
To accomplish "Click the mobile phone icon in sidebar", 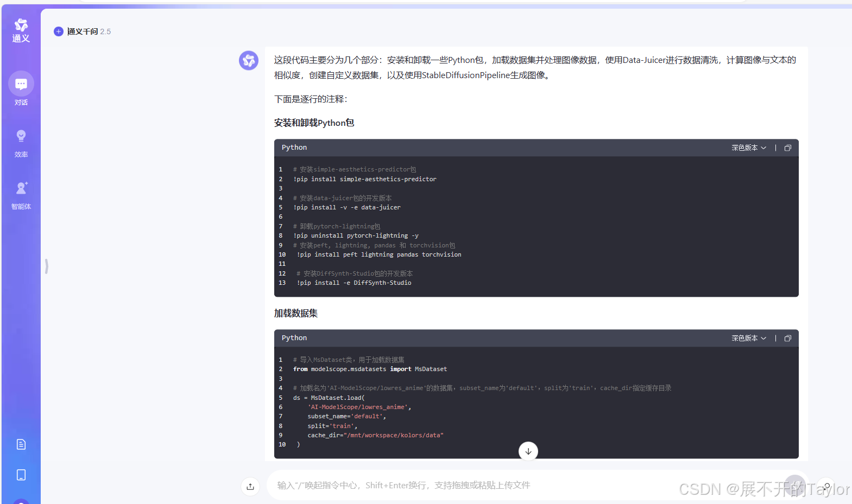I will click(21, 475).
